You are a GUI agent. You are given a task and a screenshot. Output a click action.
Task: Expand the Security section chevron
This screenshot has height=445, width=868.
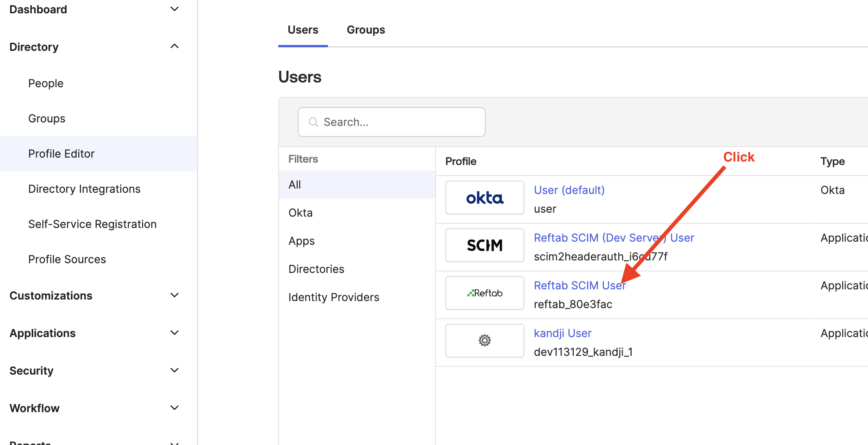[175, 370]
